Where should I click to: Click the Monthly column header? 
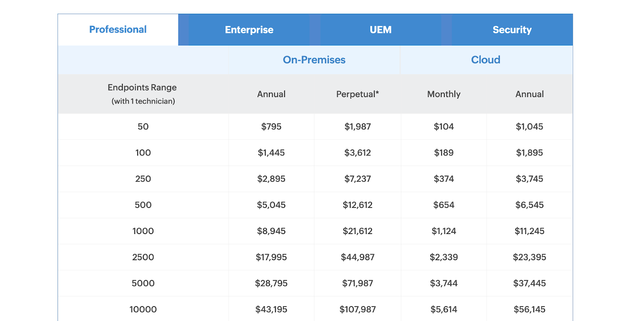coord(444,94)
